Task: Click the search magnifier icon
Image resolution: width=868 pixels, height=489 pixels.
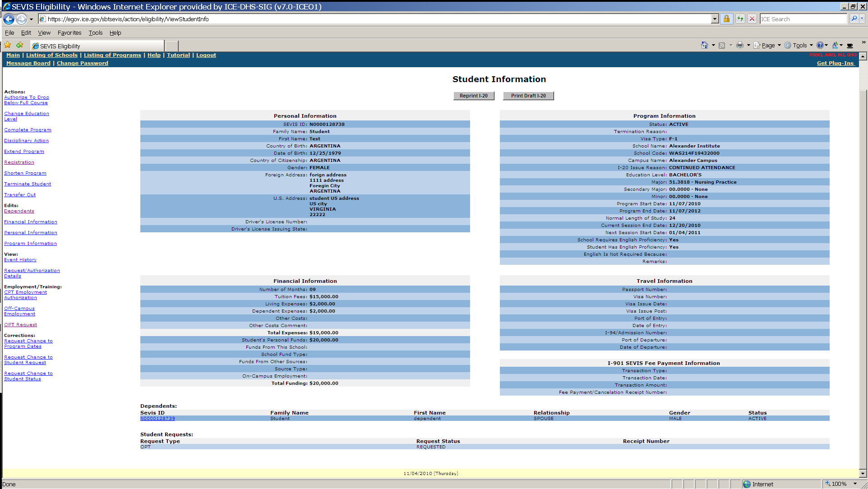Action: pos(854,19)
